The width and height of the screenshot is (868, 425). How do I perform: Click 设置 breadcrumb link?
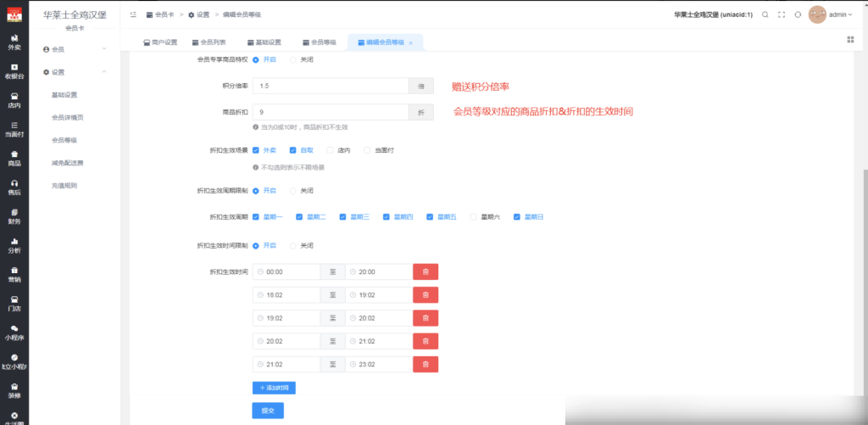[x=198, y=15]
